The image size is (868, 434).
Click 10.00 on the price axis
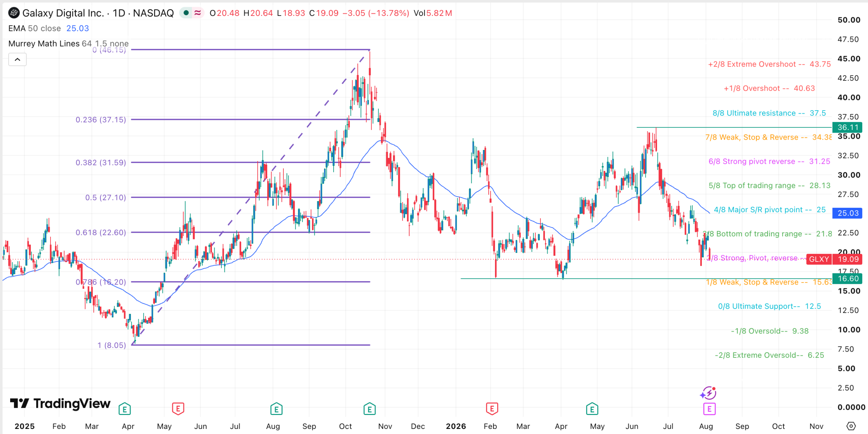click(x=849, y=330)
